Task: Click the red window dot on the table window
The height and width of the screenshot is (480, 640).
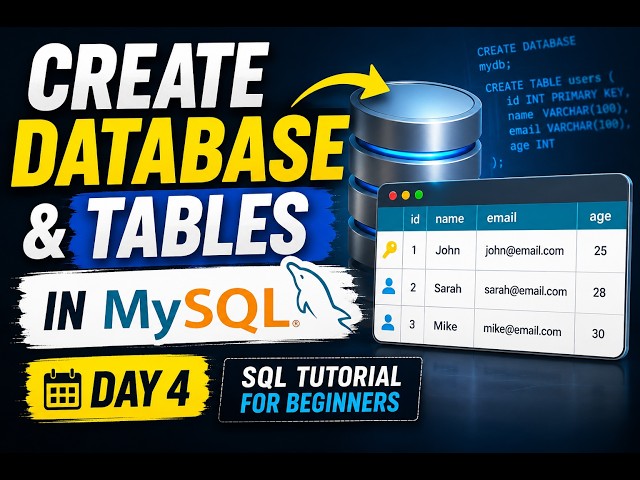Action: click(x=393, y=196)
